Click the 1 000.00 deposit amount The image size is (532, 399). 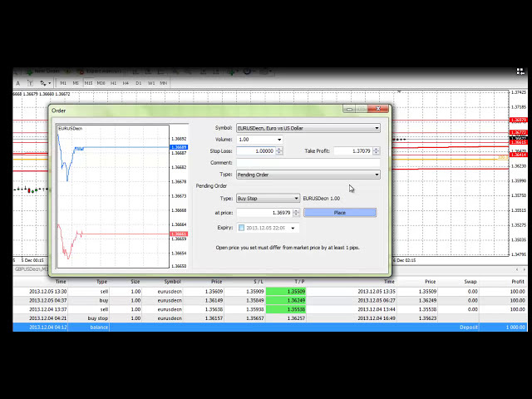point(514,328)
